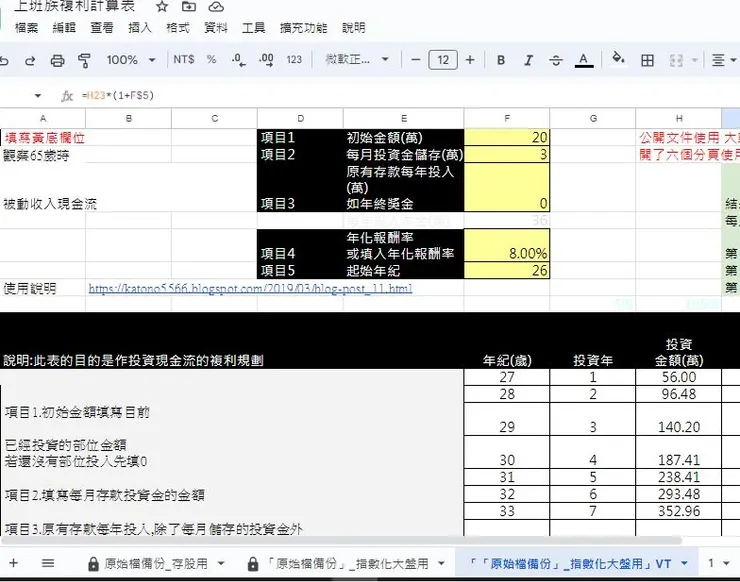Format as NT$ currency

pos(184,59)
